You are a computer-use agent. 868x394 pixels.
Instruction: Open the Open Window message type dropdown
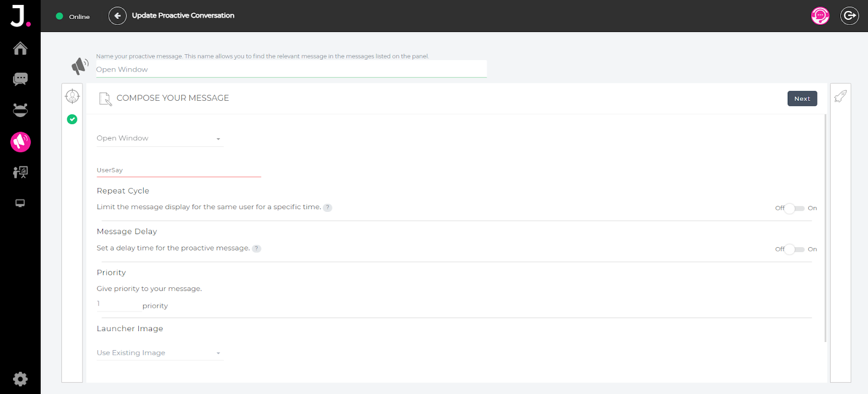pyautogui.click(x=159, y=138)
